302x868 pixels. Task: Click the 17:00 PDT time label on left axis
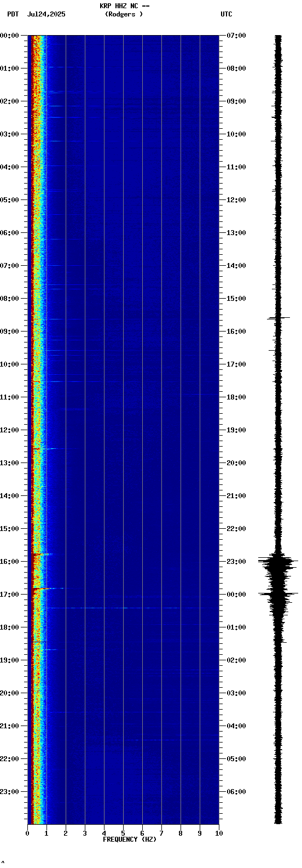tap(9, 595)
